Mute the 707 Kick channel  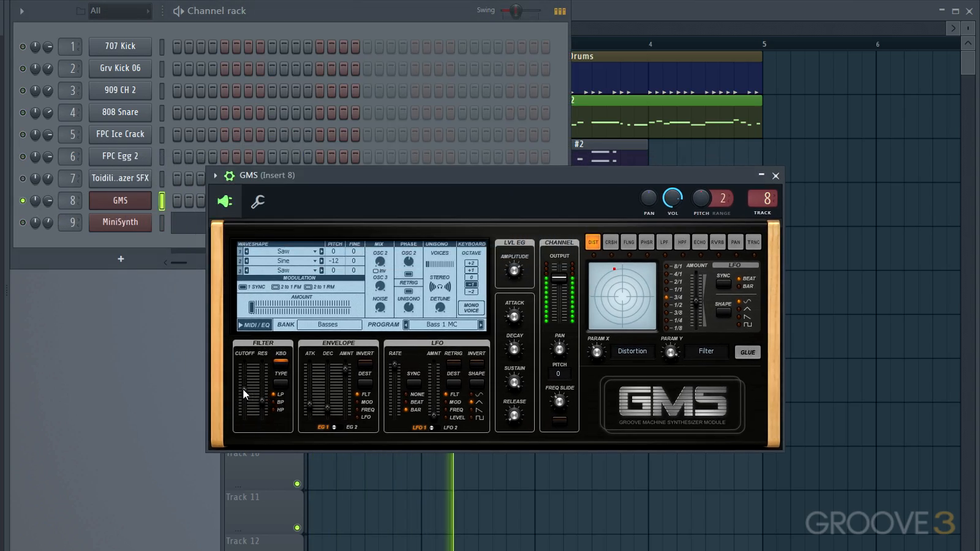coord(23,47)
